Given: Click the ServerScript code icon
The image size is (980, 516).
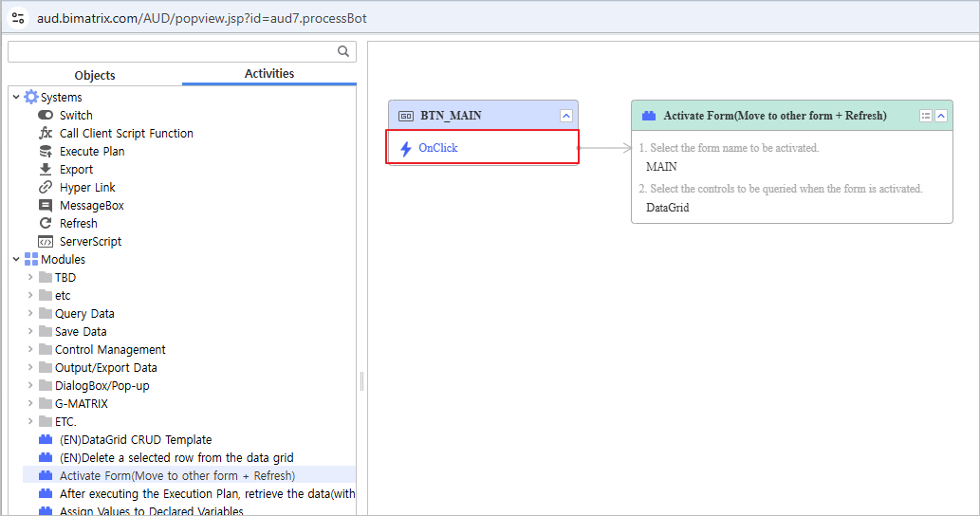Looking at the screenshot, I should coord(46,242).
